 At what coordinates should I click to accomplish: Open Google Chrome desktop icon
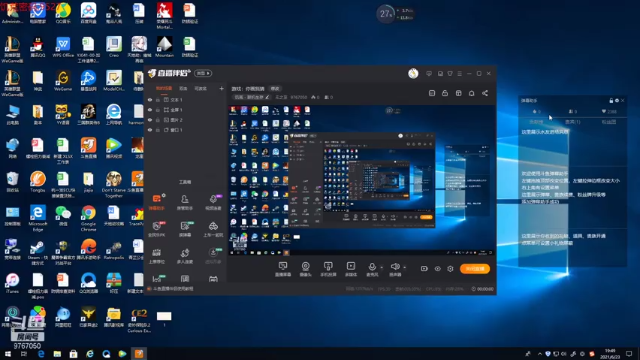[x=88, y=218]
